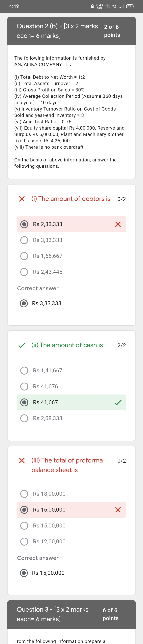Tap the Wi-Fi status icon

(x=108, y=7)
